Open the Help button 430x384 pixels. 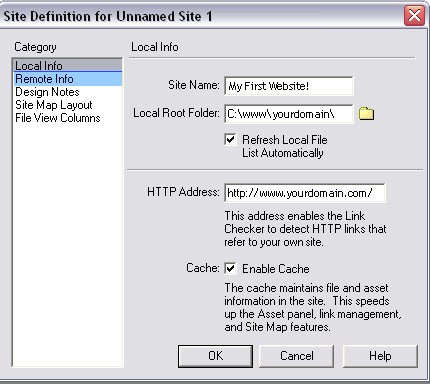[380, 356]
